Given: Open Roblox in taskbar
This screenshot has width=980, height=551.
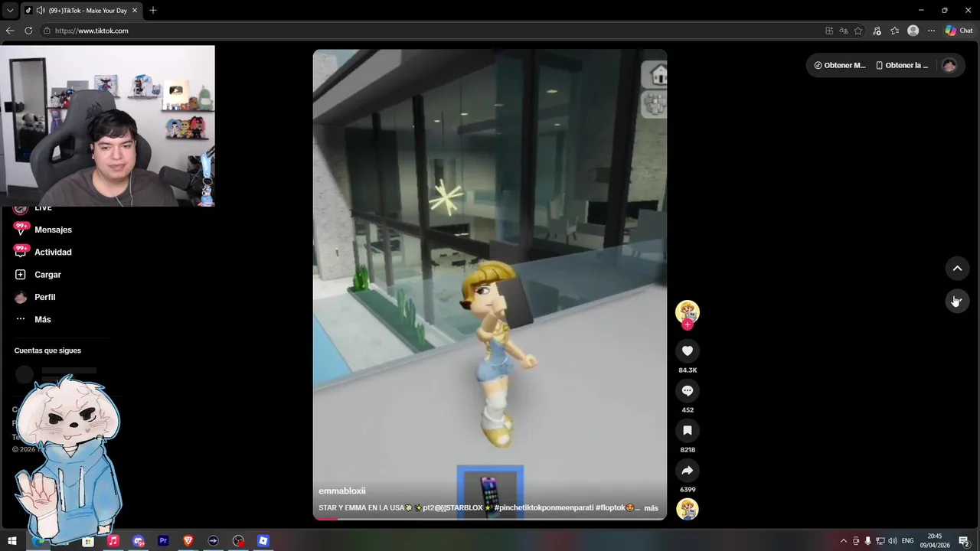Looking at the screenshot, I should 263,541.
